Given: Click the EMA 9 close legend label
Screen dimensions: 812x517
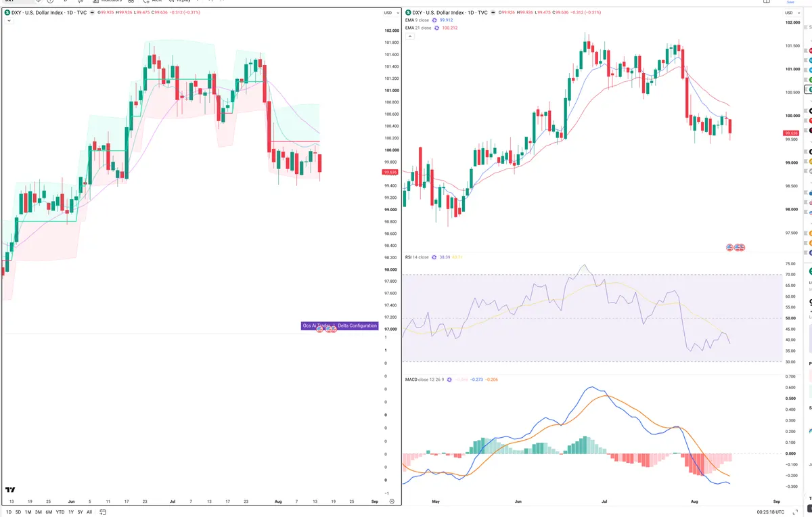Looking at the screenshot, I should coord(416,20).
